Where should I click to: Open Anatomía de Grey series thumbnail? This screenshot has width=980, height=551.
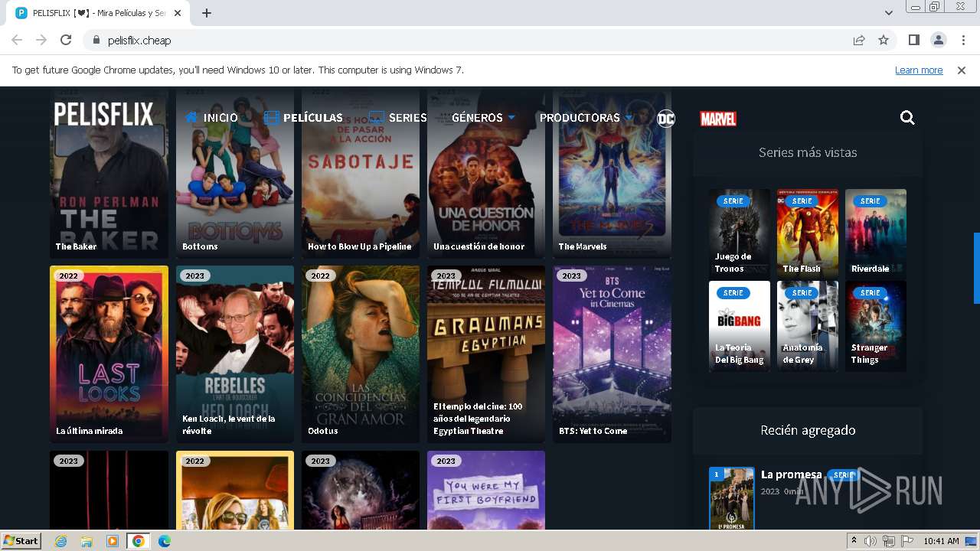808,326
